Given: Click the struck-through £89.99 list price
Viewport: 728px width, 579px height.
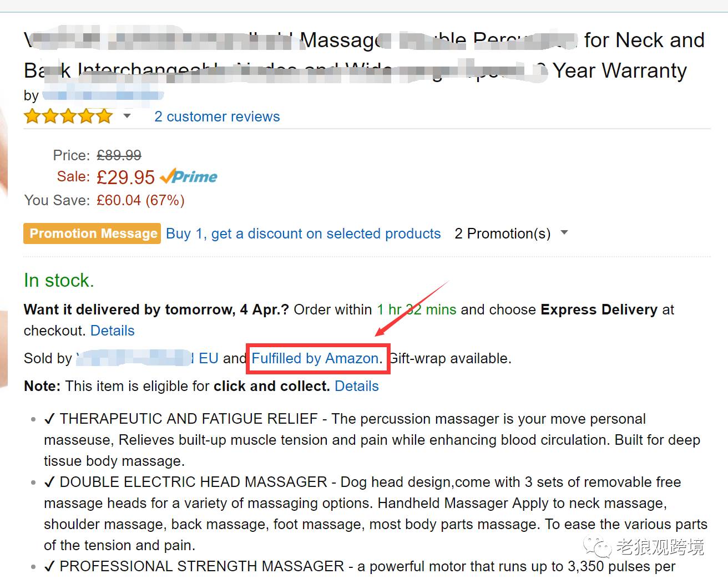Looking at the screenshot, I should 119,155.
